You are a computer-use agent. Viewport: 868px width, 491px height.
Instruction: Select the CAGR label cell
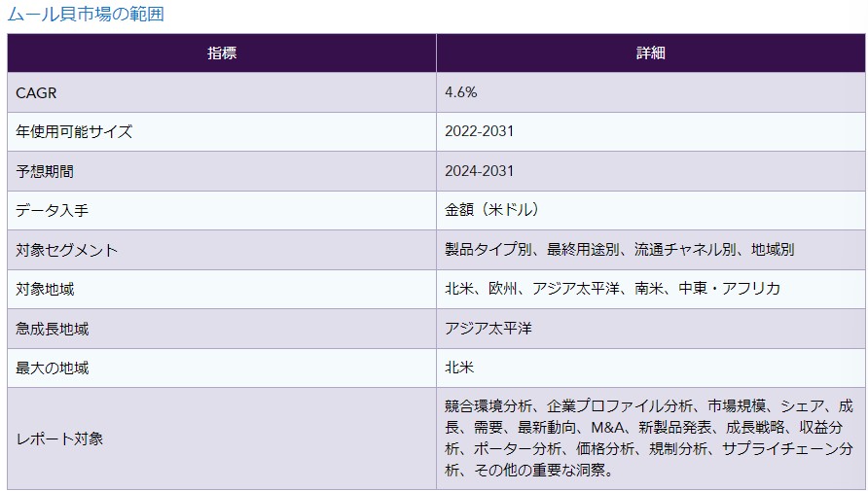35,92
